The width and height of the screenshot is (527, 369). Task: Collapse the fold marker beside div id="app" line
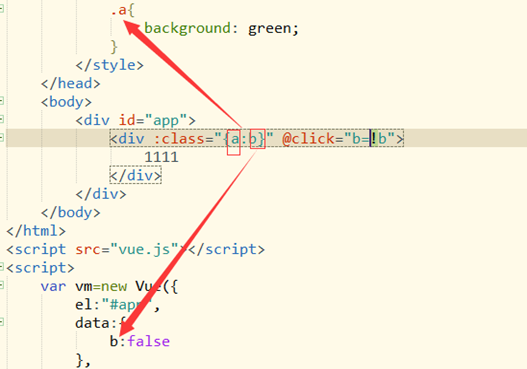click(1, 119)
